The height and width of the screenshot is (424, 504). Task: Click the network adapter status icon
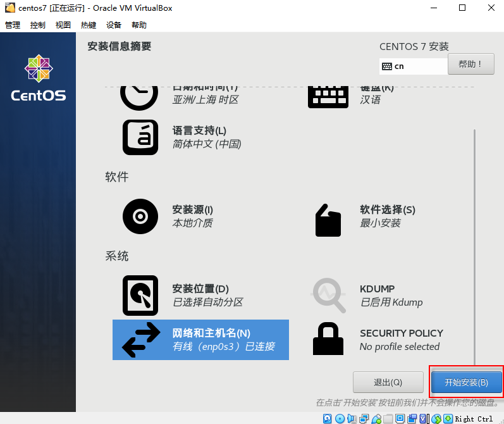pyautogui.click(x=364, y=418)
